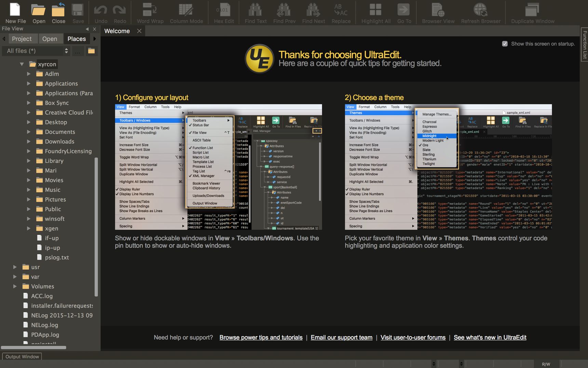Expand the Library folder
Image resolution: width=588 pixels, height=368 pixels.
29,161
